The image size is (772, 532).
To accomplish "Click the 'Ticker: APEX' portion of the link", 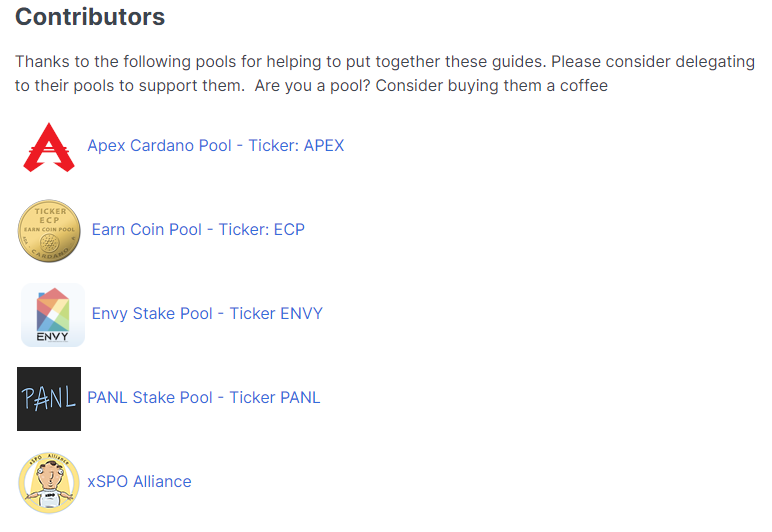I will [x=296, y=146].
